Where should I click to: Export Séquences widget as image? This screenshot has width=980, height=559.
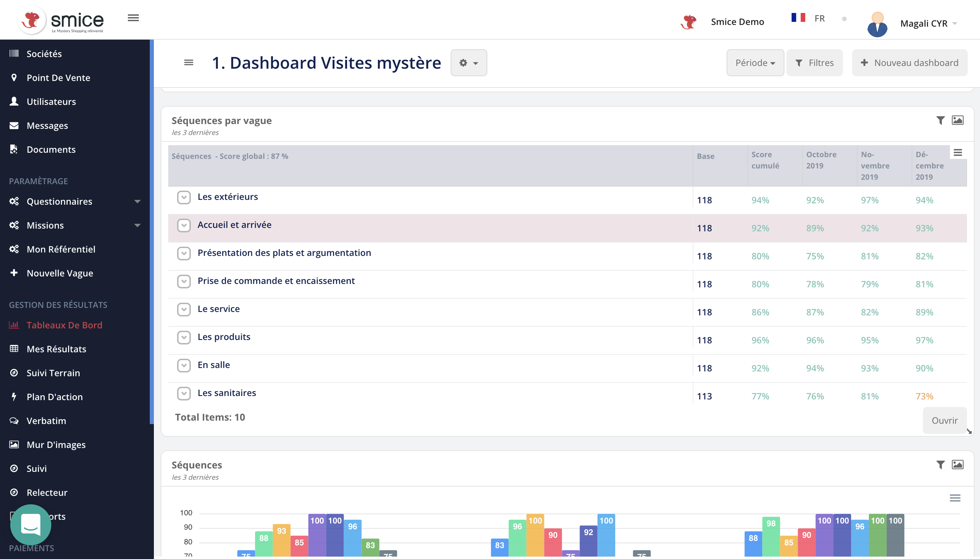click(x=958, y=465)
